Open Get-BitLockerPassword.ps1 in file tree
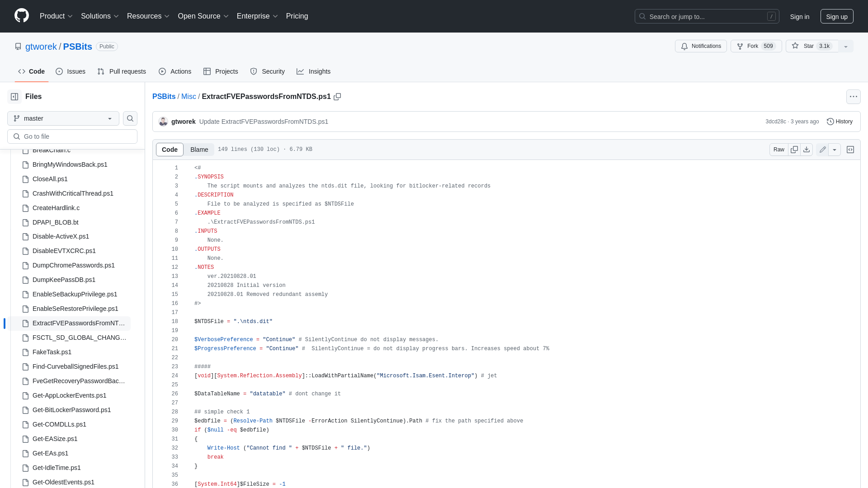868x488 pixels. [71, 410]
